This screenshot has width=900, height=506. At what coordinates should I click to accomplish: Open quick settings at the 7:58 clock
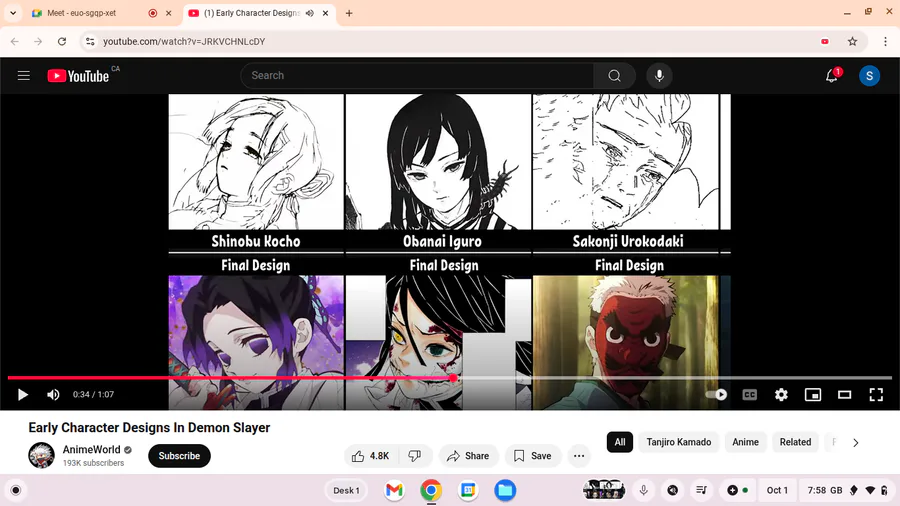tap(846, 491)
